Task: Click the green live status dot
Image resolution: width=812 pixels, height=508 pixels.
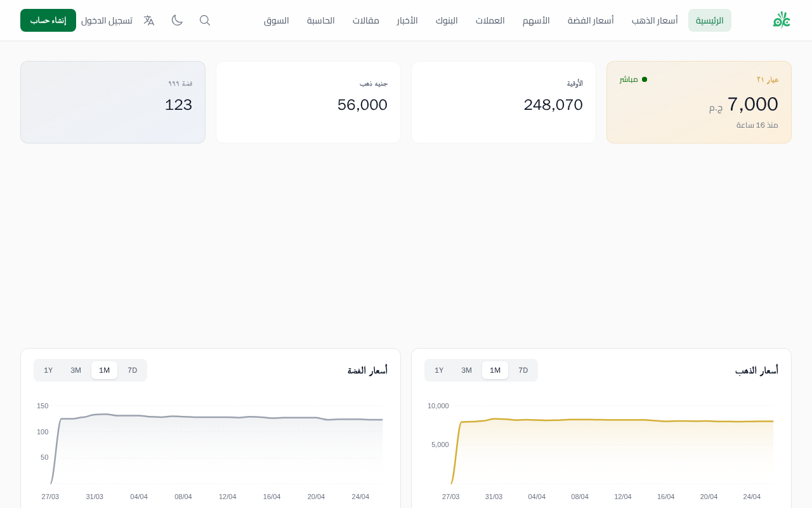Action: click(645, 79)
